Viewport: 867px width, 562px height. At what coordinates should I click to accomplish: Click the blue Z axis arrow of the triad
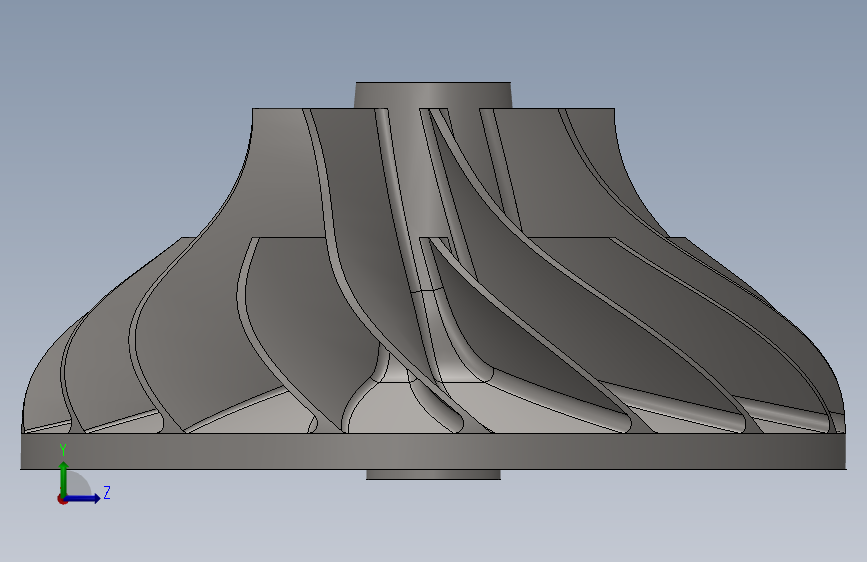pyautogui.click(x=84, y=498)
